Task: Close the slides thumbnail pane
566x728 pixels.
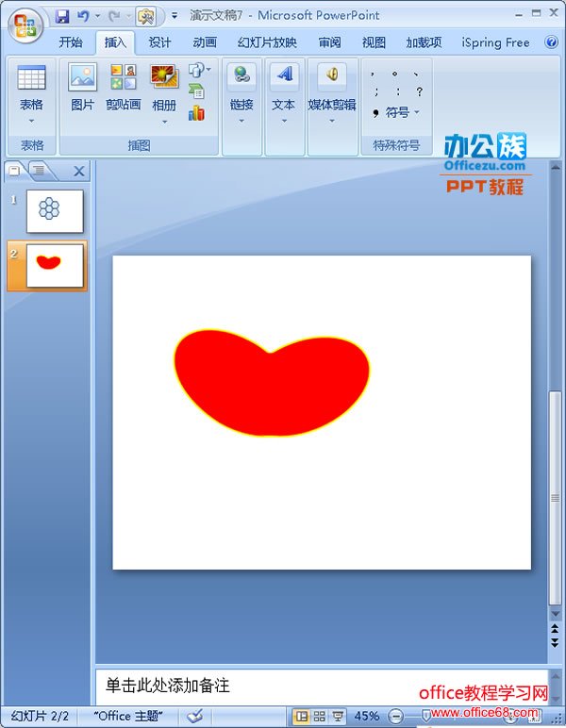Action: 79,172
